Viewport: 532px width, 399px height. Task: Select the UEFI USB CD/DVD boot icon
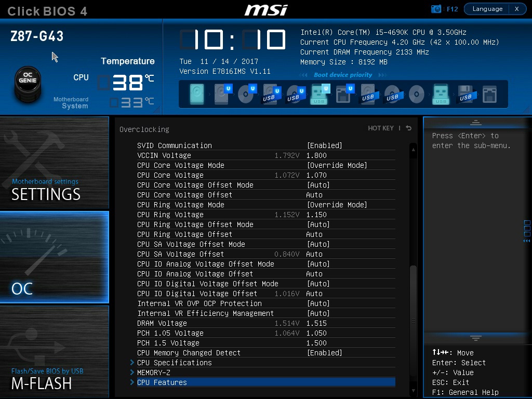[x=296, y=94]
